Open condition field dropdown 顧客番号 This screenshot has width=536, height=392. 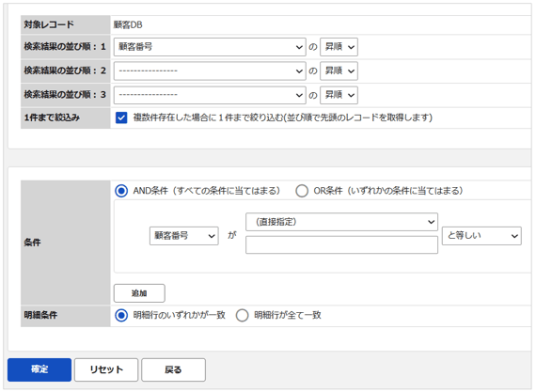[x=184, y=236]
